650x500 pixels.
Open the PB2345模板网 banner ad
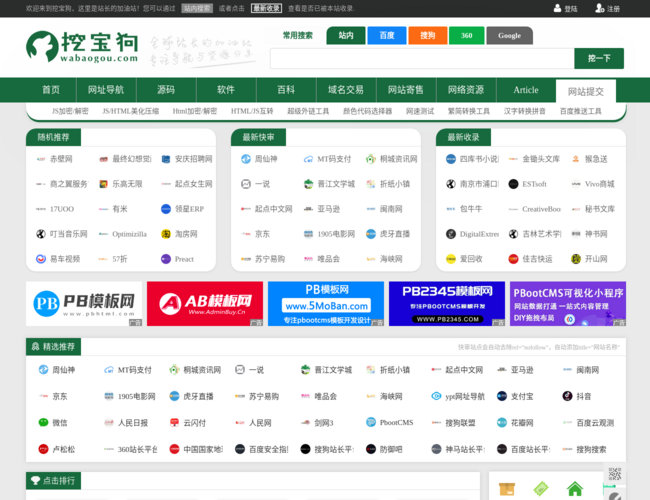(447, 303)
